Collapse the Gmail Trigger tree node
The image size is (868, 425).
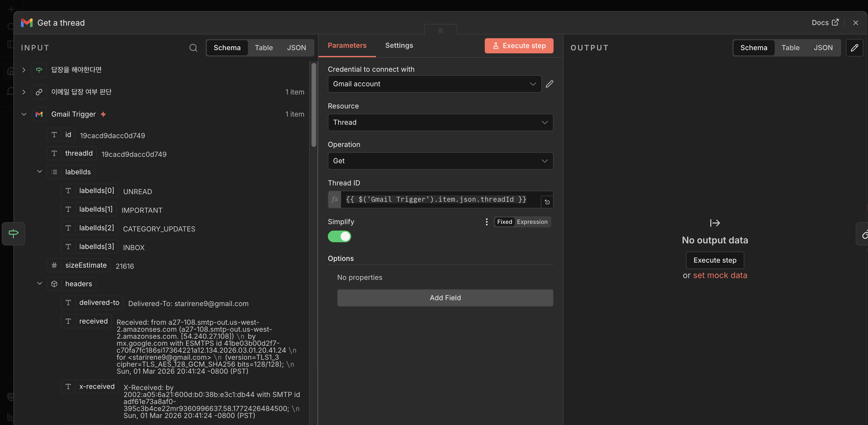(x=24, y=114)
